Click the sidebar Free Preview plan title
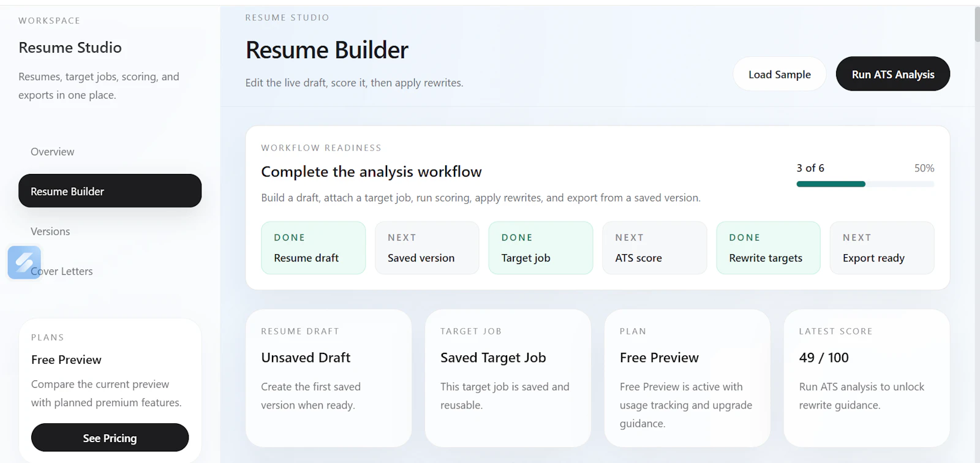The image size is (980, 463). (x=66, y=360)
